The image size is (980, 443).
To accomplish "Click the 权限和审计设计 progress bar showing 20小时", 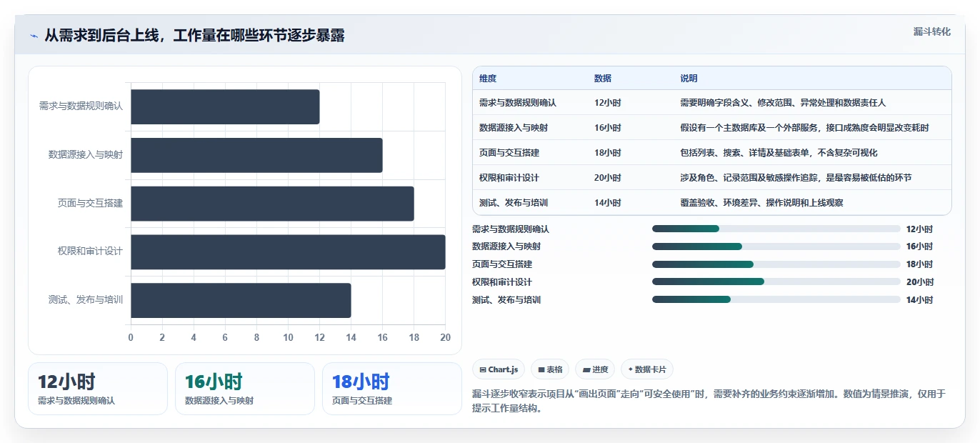I will click(x=776, y=282).
